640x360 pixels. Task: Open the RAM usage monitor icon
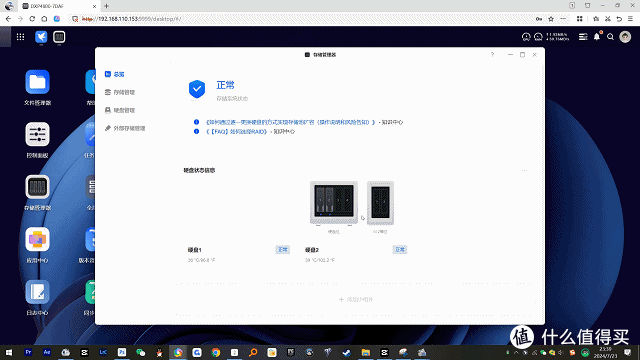click(538, 37)
